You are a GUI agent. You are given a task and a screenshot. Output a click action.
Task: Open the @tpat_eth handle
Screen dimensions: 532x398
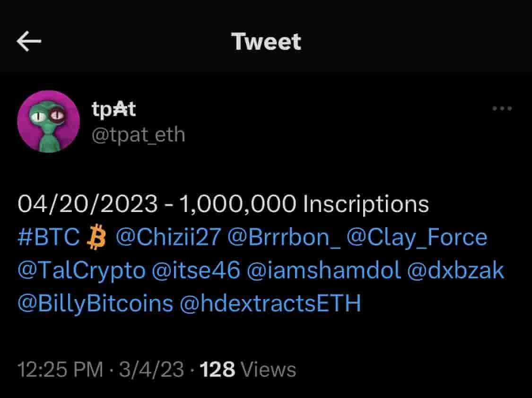[138, 135]
